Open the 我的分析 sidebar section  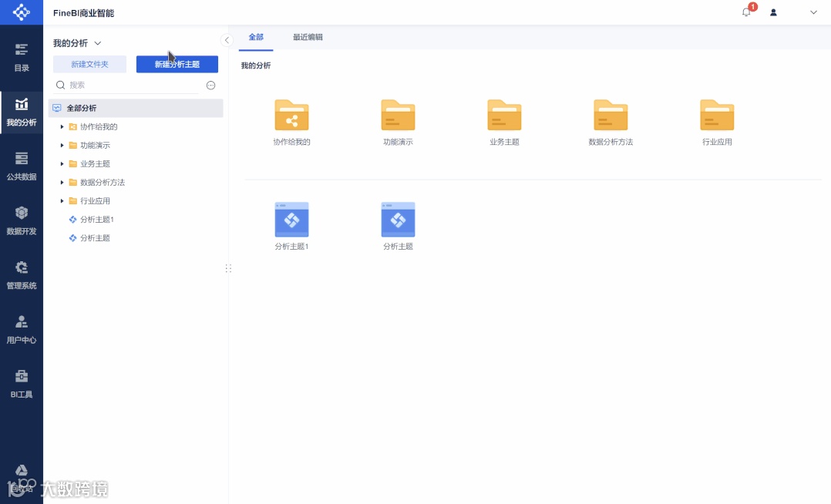(x=22, y=113)
